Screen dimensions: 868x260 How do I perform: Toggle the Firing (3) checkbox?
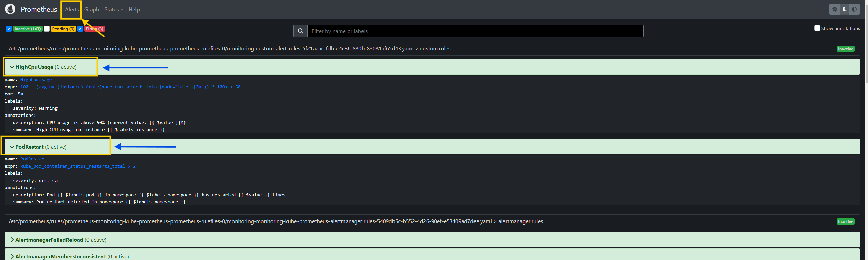coord(80,29)
